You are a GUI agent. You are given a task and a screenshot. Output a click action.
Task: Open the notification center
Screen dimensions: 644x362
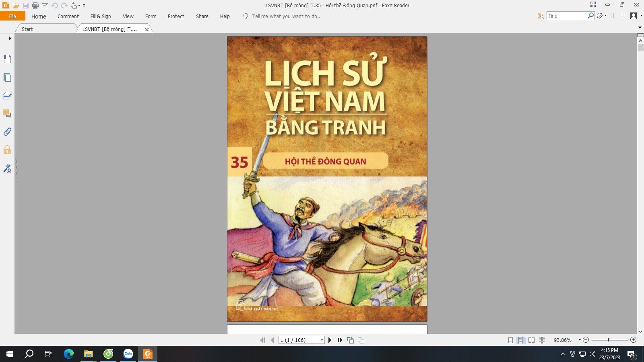click(x=631, y=354)
